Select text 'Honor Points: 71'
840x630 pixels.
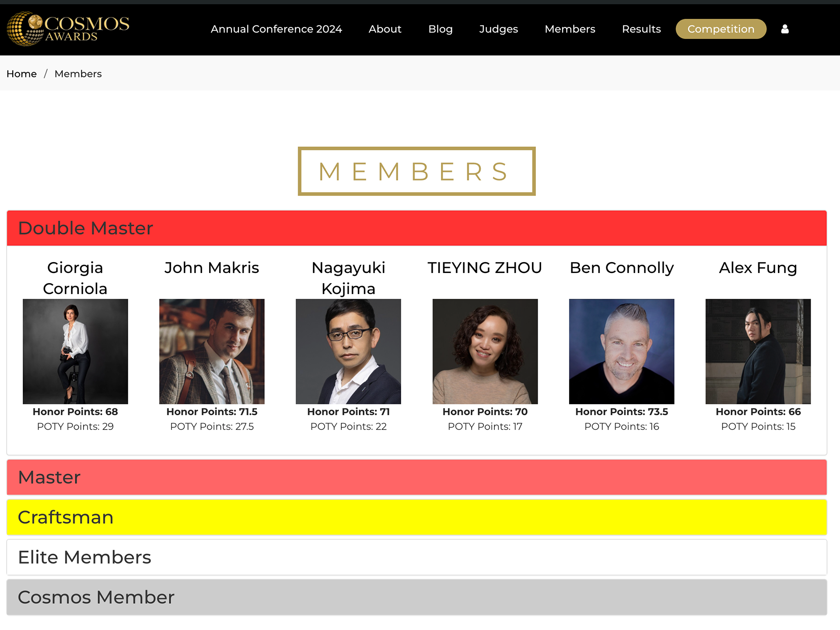click(x=348, y=412)
